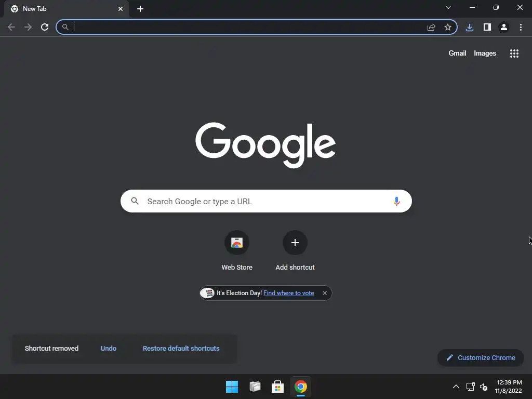
Task: Open the network status tray icon
Action: click(x=471, y=387)
